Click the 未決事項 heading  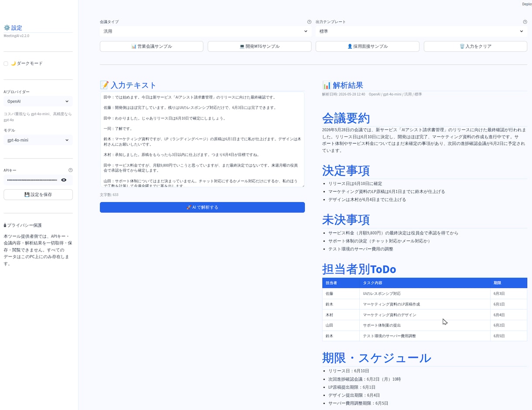click(x=346, y=219)
